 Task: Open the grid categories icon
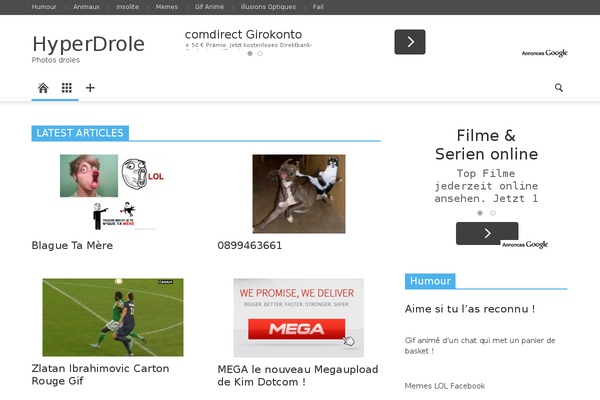[67, 88]
